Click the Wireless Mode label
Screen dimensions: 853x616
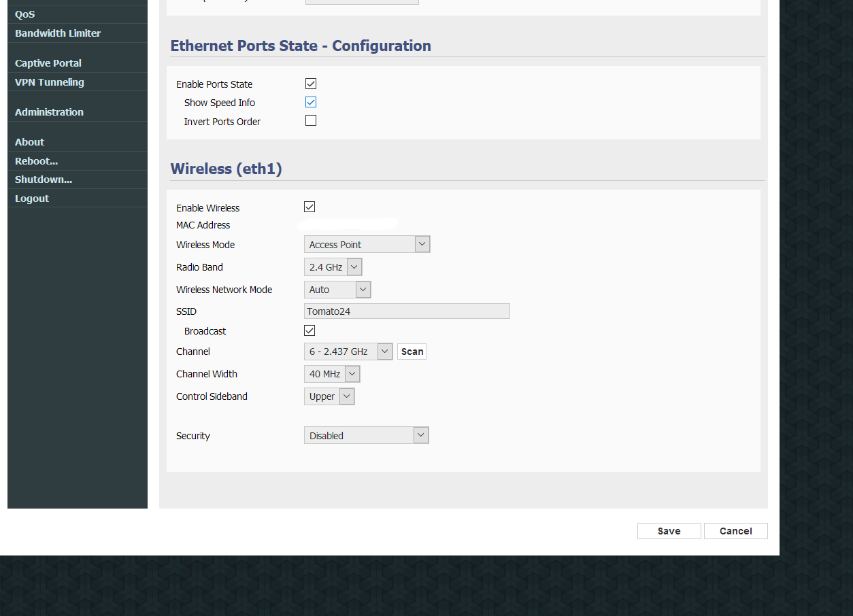coord(205,245)
